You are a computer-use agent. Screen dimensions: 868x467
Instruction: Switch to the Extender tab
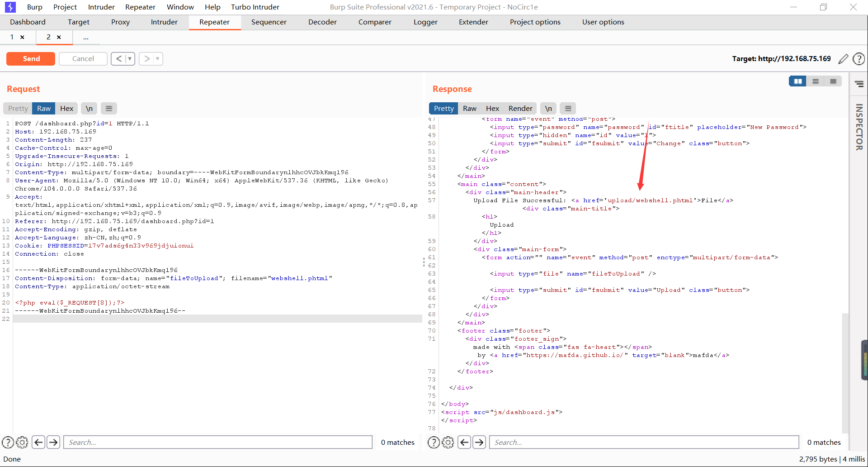point(473,22)
